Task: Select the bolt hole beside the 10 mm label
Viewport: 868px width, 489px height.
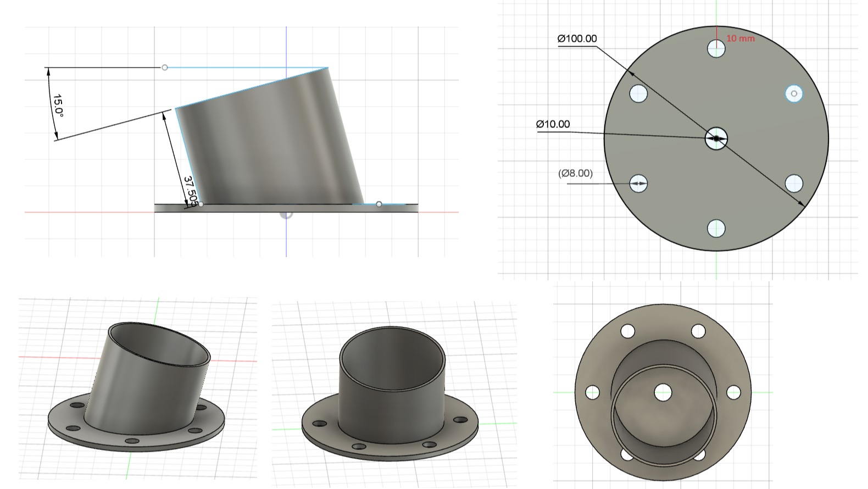Action: coord(716,48)
